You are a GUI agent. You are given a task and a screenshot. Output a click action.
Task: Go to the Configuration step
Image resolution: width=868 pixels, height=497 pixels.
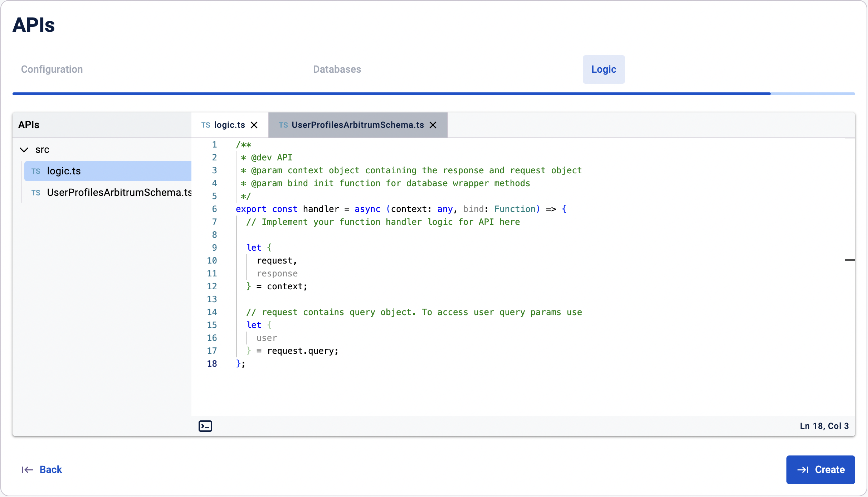tap(52, 69)
